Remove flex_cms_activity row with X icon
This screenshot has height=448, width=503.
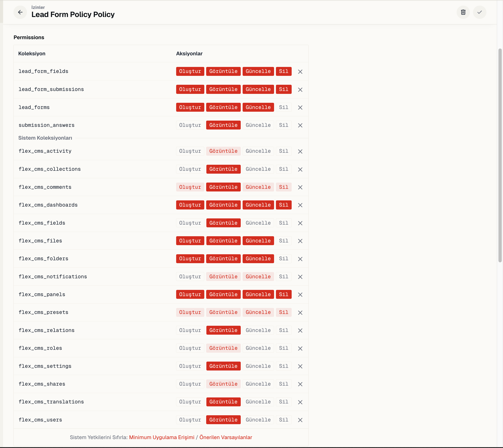300,151
